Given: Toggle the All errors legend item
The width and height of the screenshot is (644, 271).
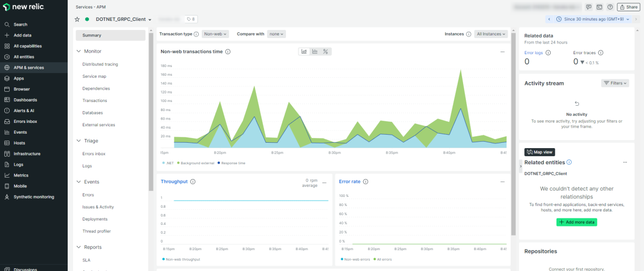Looking at the screenshot, I should click(382, 259).
